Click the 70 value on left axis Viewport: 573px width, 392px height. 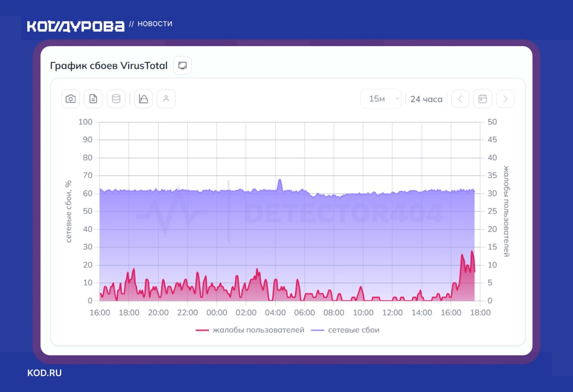(x=87, y=176)
